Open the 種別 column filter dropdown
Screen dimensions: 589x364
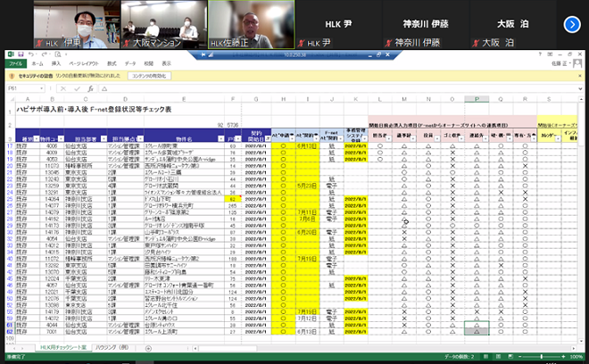[x=36, y=138]
